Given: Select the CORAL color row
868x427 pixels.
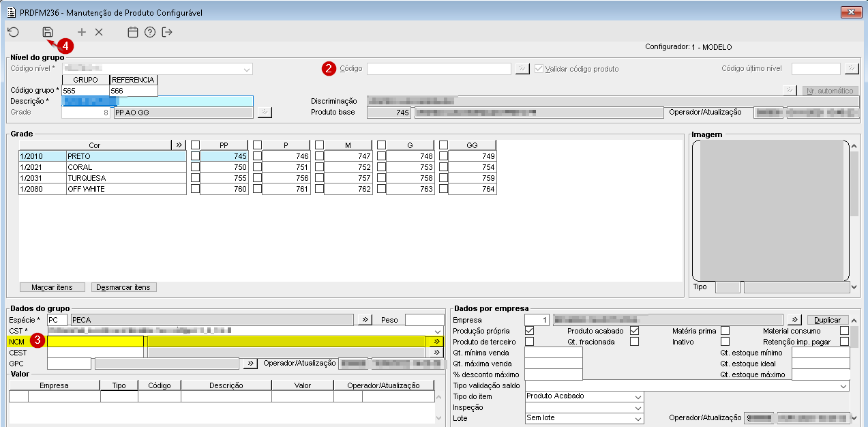Looking at the screenshot, I should pos(102,167).
